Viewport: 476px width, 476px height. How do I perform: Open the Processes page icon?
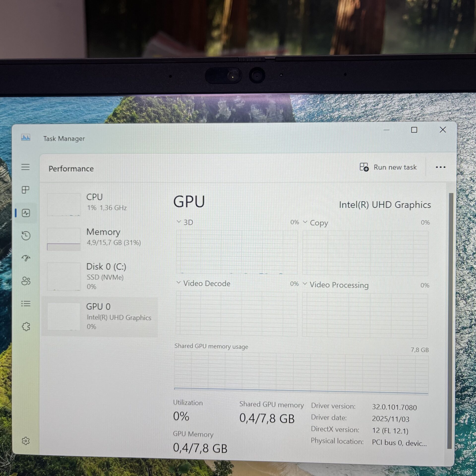point(26,190)
